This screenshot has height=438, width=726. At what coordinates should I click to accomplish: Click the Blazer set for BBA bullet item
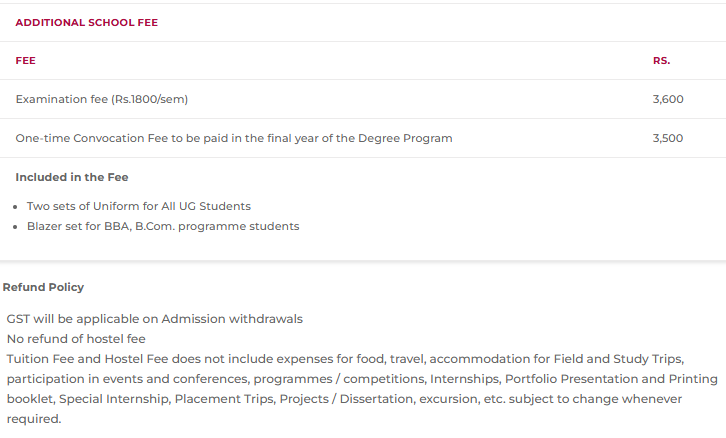pyautogui.click(x=163, y=226)
